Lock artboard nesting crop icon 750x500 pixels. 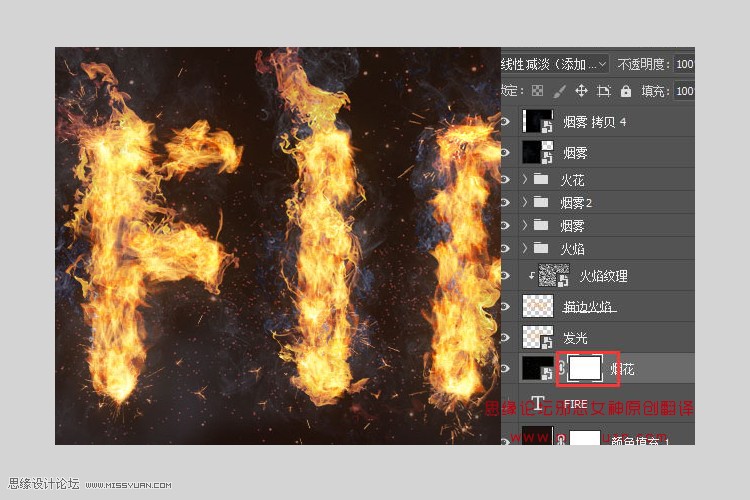[x=604, y=90]
